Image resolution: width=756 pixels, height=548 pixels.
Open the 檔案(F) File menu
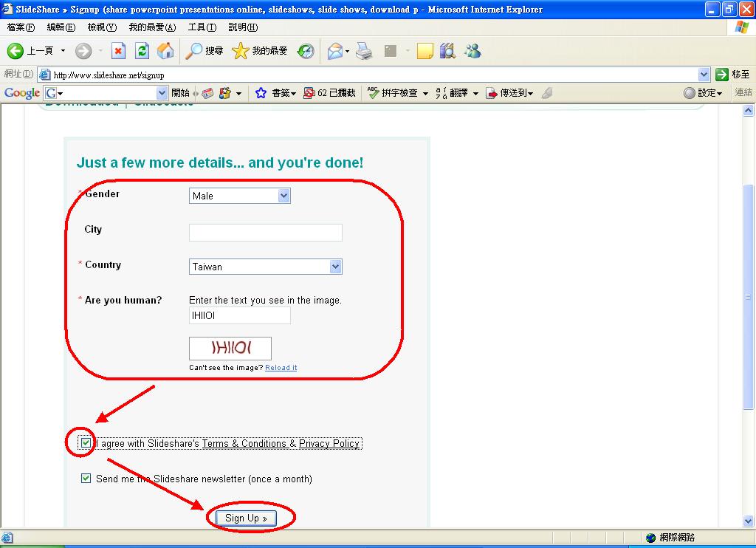[x=21, y=27]
